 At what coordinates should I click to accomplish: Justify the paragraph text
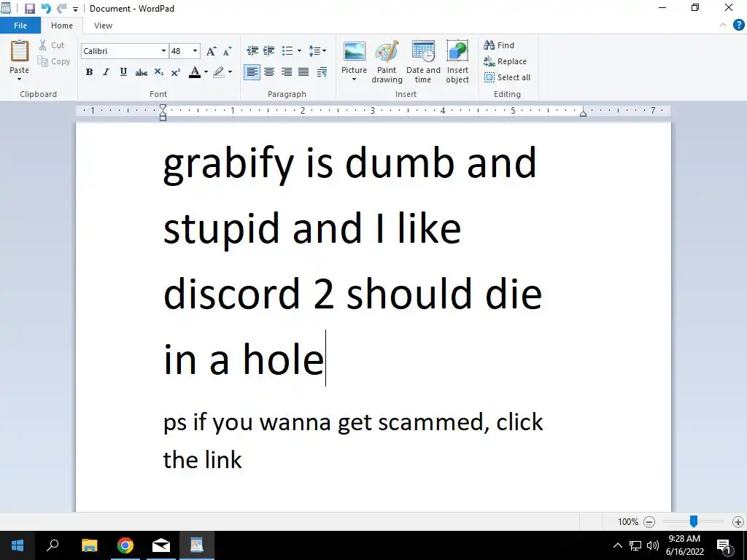point(303,72)
